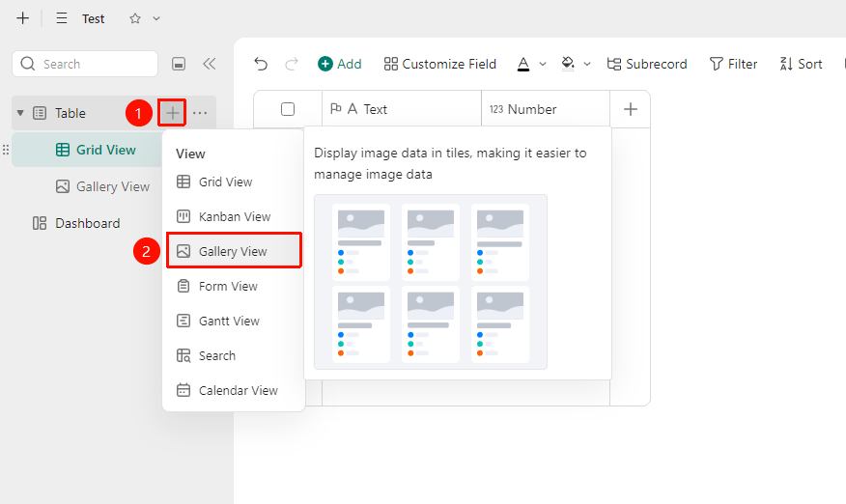Image resolution: width=846 pixels, height=504 pixels.
Task: Apply the fill color bucket icon
Action: [x=568, y=64]
